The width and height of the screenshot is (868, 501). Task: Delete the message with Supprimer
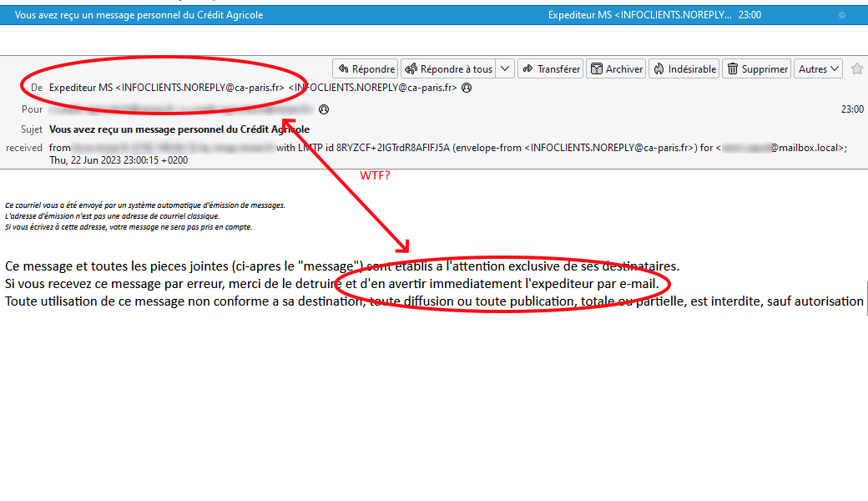click(x=756, y=69)
